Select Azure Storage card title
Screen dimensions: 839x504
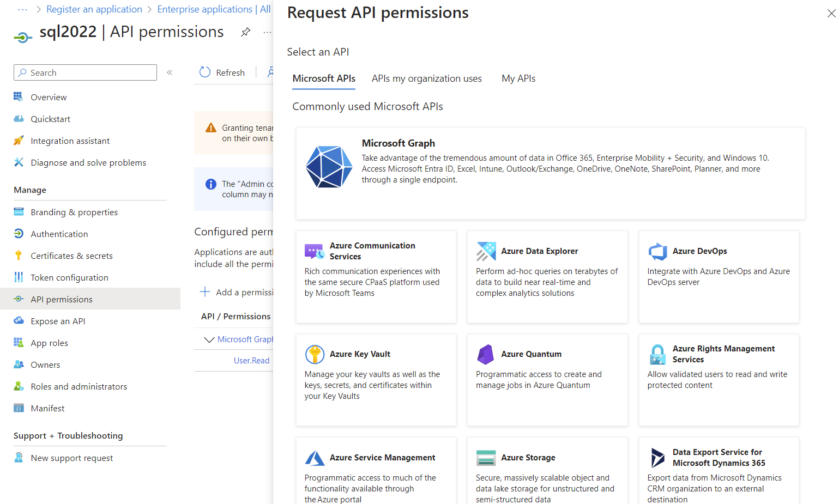tap(528, 458)
